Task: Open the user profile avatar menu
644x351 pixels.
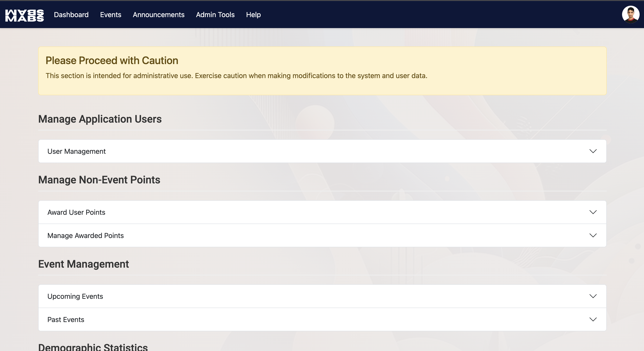Action: pyautogui.click(x=630, y=14)
